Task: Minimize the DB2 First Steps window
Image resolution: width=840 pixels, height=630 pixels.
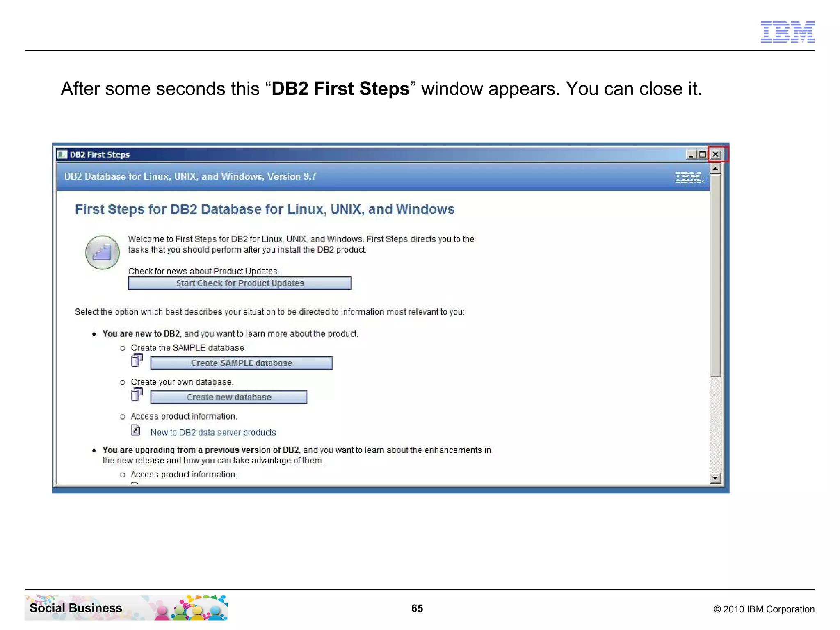Action: pyautogui.click(x=691, y=154)
